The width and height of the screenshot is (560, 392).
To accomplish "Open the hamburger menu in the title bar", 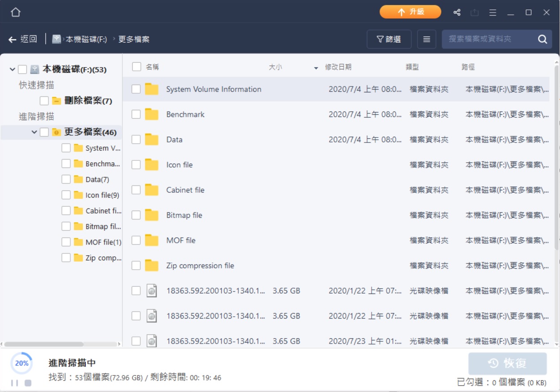I will [493, 13].
